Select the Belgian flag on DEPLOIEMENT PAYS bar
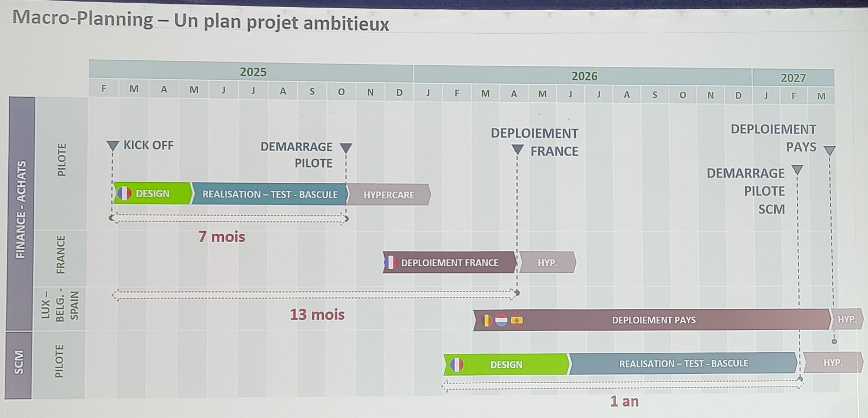 click(487, 320)
